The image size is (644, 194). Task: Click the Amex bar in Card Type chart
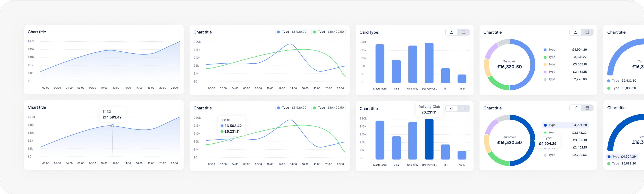click(462, 79)
